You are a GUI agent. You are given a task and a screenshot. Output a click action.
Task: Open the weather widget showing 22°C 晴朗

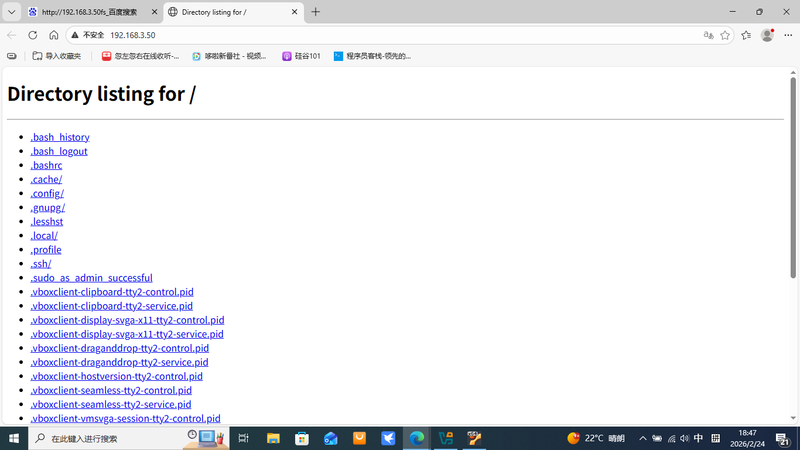click(x=596, y=438)
